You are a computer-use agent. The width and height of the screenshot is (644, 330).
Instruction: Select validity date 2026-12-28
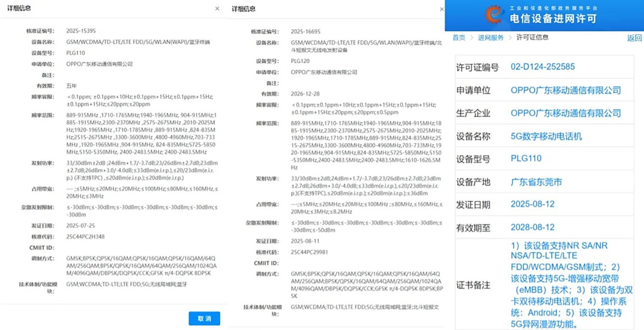(x=305, y=94)
